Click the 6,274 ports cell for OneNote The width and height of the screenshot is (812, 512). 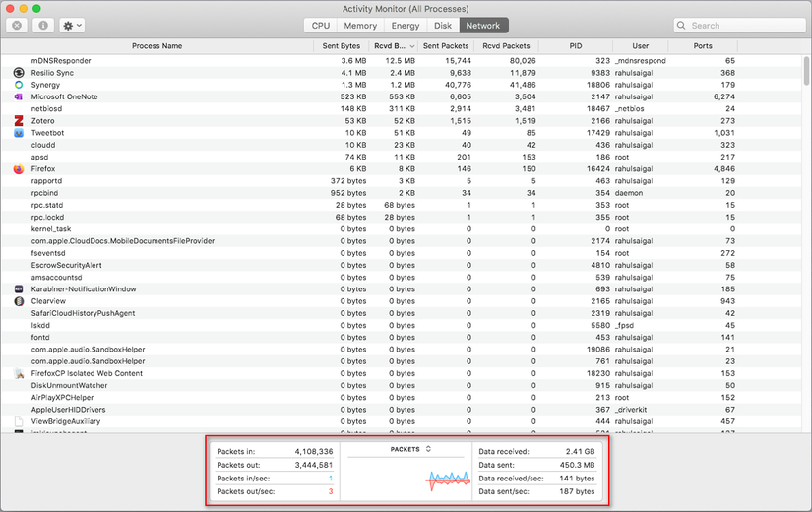click(x=724, y=96)
